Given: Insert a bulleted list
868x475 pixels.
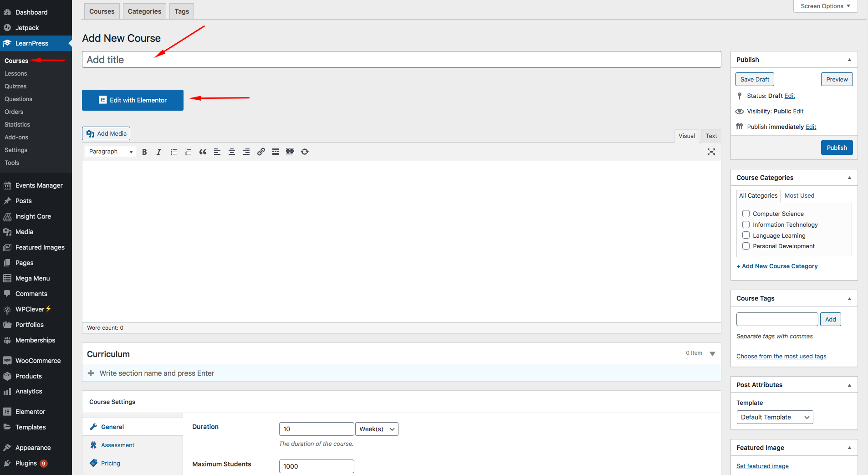Looking at the screenshot, I should coord(174,152).
